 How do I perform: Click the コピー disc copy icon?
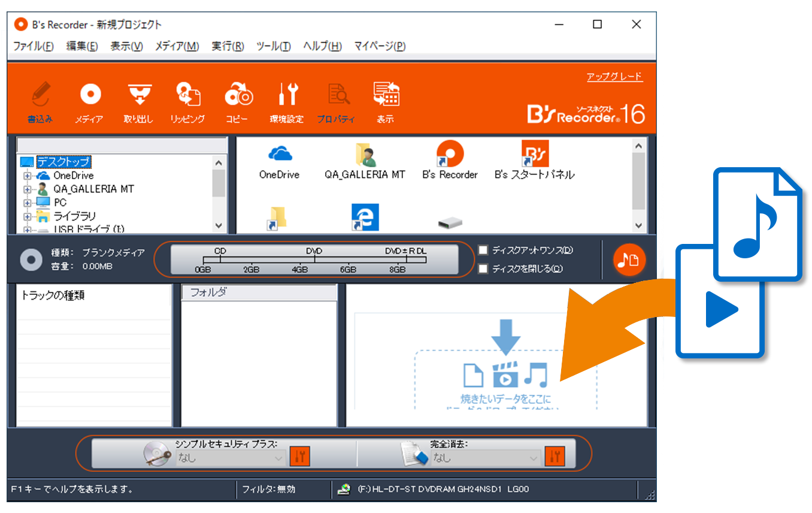click(238, 95)
